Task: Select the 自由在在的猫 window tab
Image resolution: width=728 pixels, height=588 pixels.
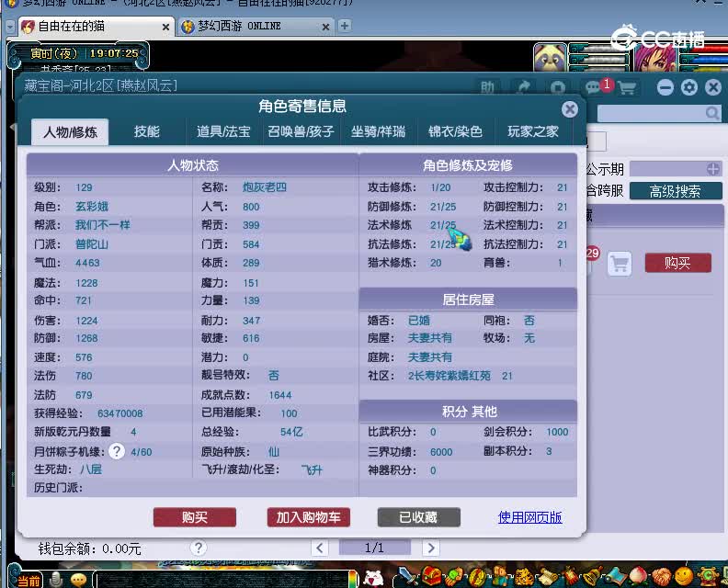Action: pos(96,27)
